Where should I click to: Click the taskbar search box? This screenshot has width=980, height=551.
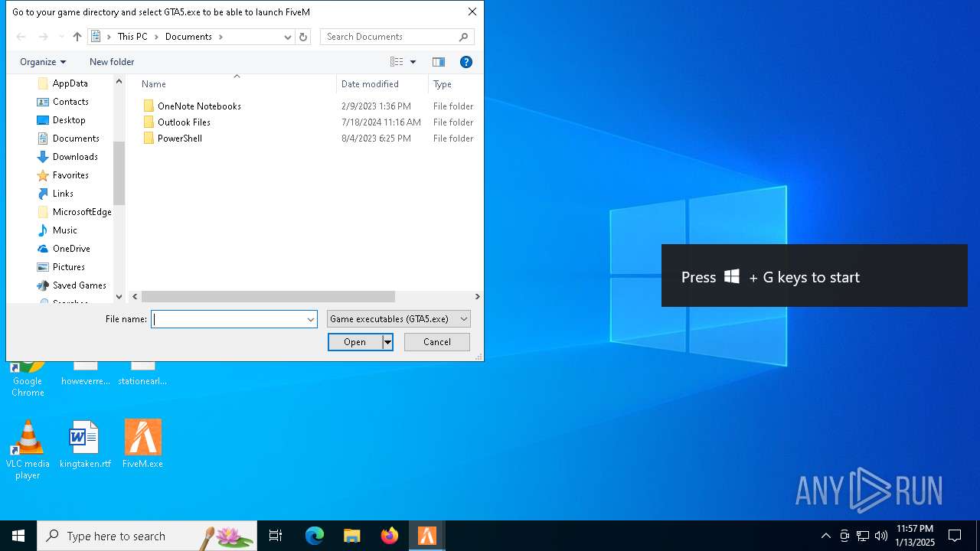pos(147,536)
